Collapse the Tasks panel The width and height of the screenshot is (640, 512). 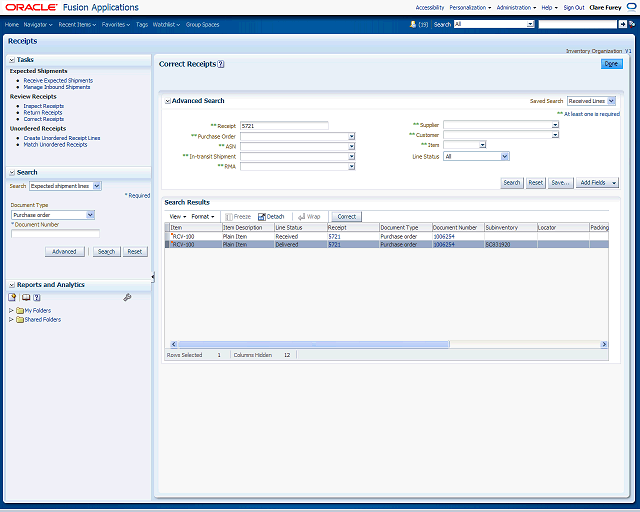[x=12, y=60]
